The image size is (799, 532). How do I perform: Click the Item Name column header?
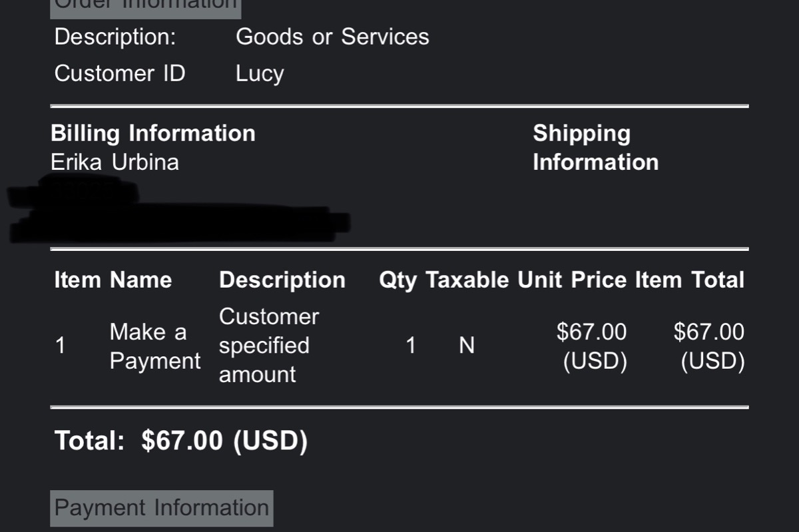(113, 280)
